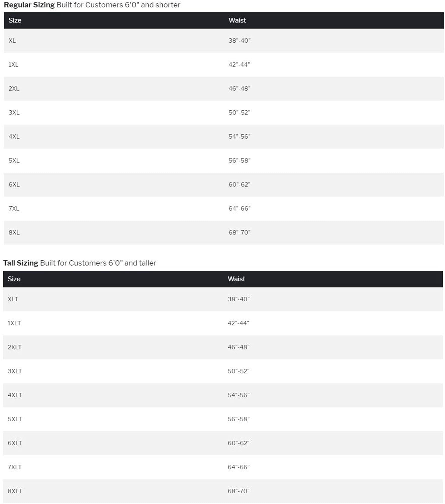This screenshot has width=445, height=504.
Task: Select the 1XL size row in Regular table
Action: pos(224,65)
